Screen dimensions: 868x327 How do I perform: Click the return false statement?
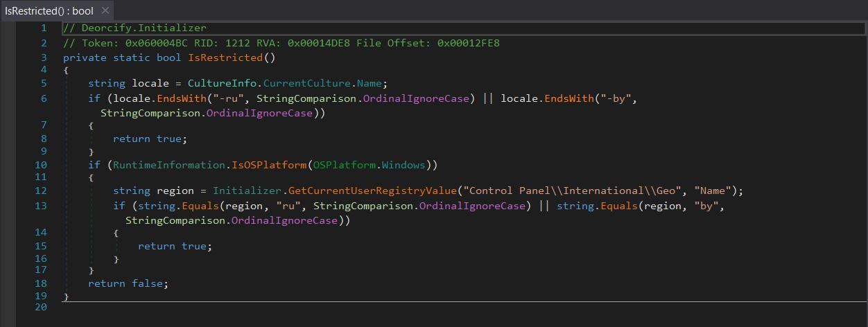point(128,283)
